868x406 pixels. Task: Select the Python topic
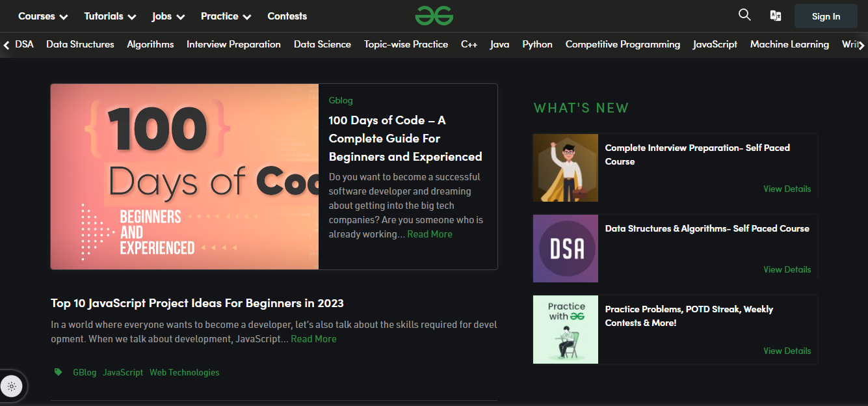(x=537, y=44)
